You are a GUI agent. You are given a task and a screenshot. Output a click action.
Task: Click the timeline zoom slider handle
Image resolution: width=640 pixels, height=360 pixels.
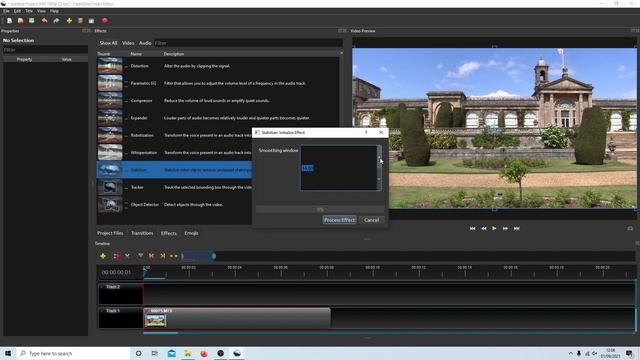(214, 256)
